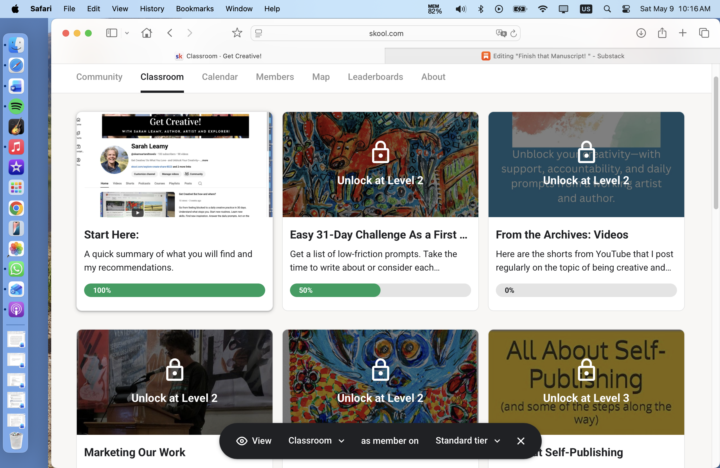720x468 pixels.
Task: Open Photos from the Dock
Action: point(16,248)
